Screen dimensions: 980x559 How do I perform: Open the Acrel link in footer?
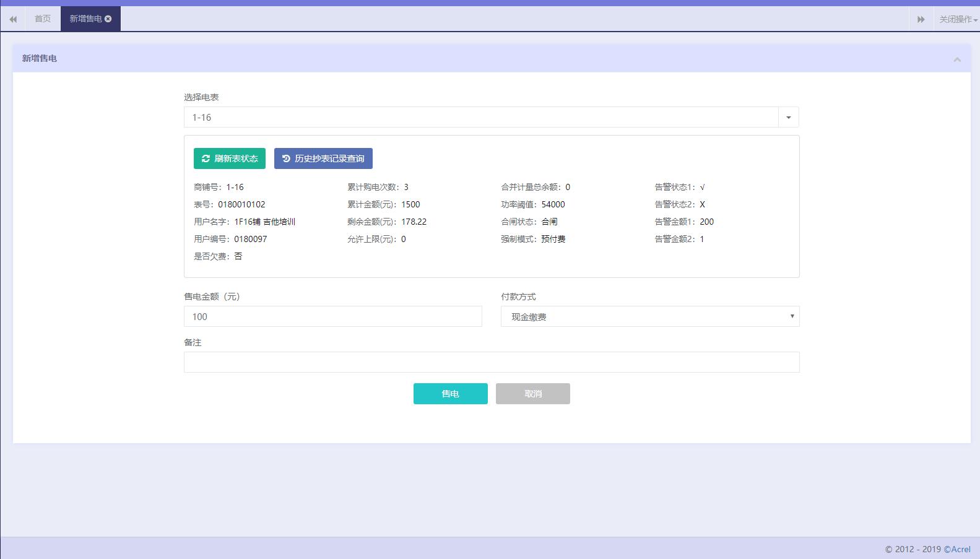957,549
